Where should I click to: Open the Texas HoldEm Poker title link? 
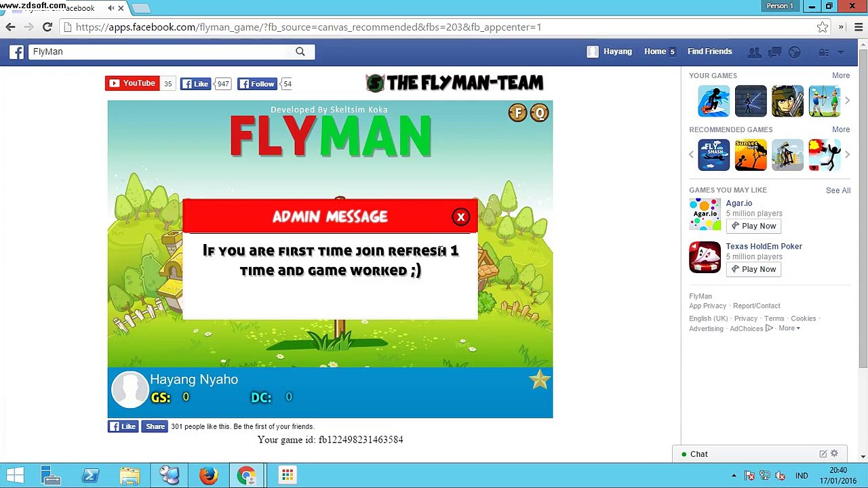pos(764,247)
